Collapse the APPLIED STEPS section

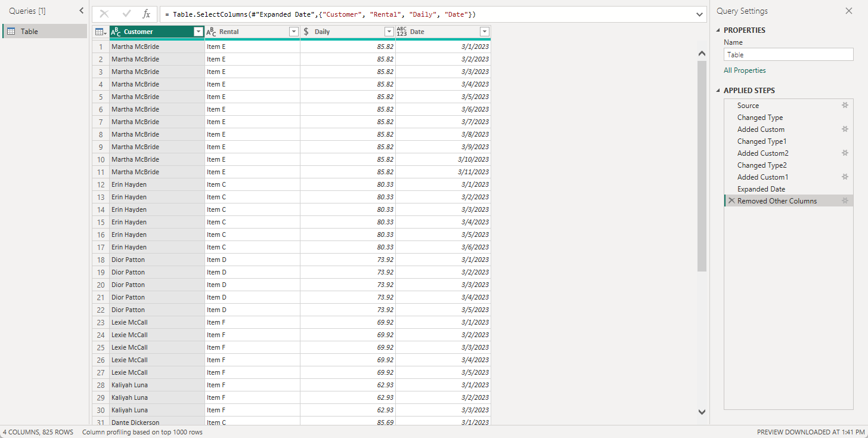tap(719, 91)
